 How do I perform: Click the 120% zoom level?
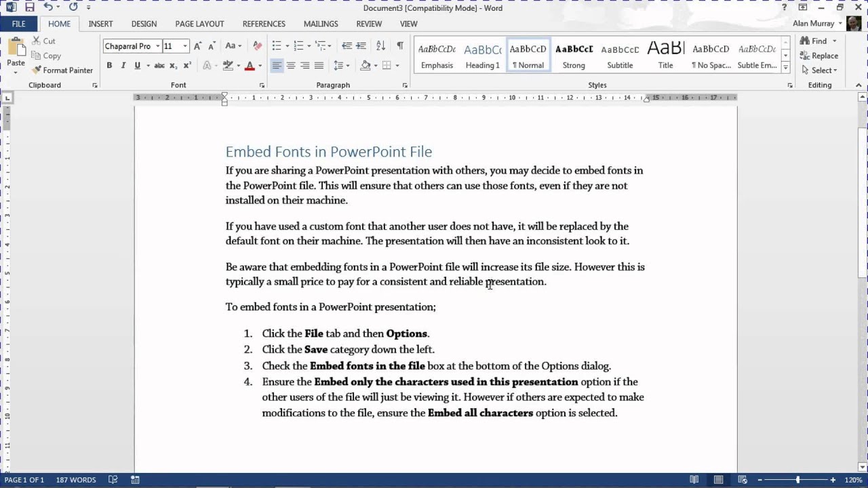(x=853, y=480)
